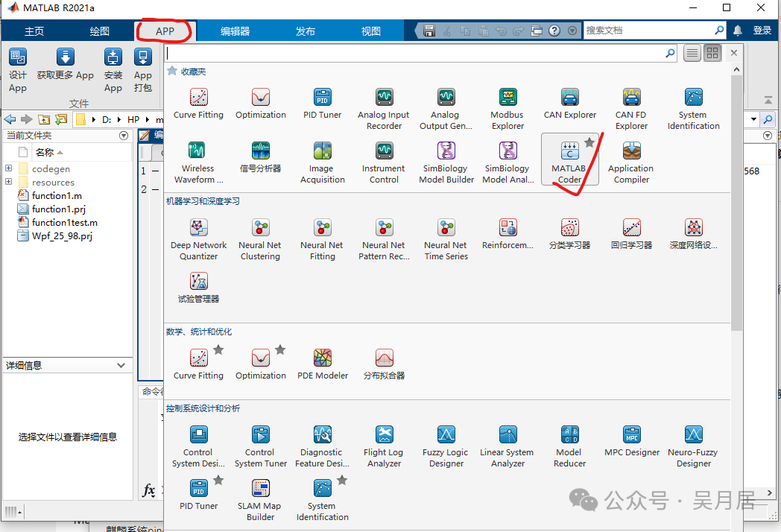Open Flight Log Analyzer app
Screen dimensions: 781x532
(x=384, y=447)
